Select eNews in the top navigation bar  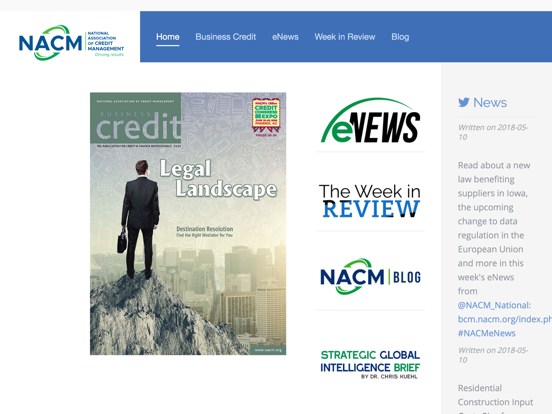[x=285, y=37]
